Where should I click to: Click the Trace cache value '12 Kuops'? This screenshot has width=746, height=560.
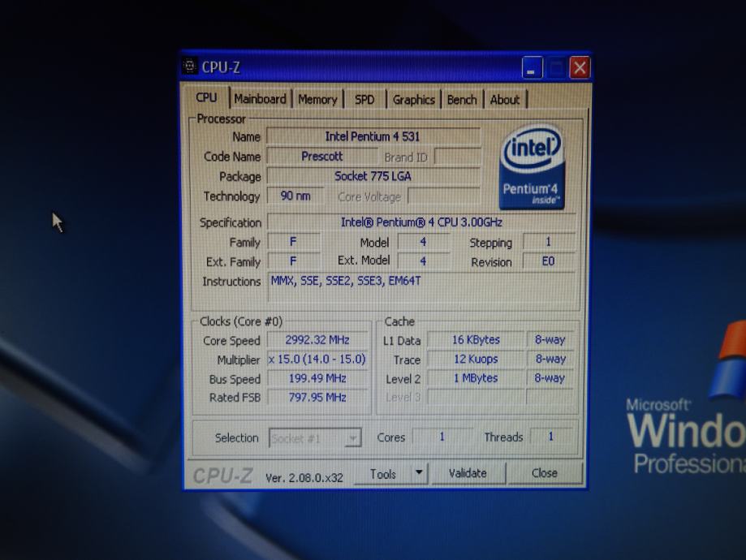476,360
